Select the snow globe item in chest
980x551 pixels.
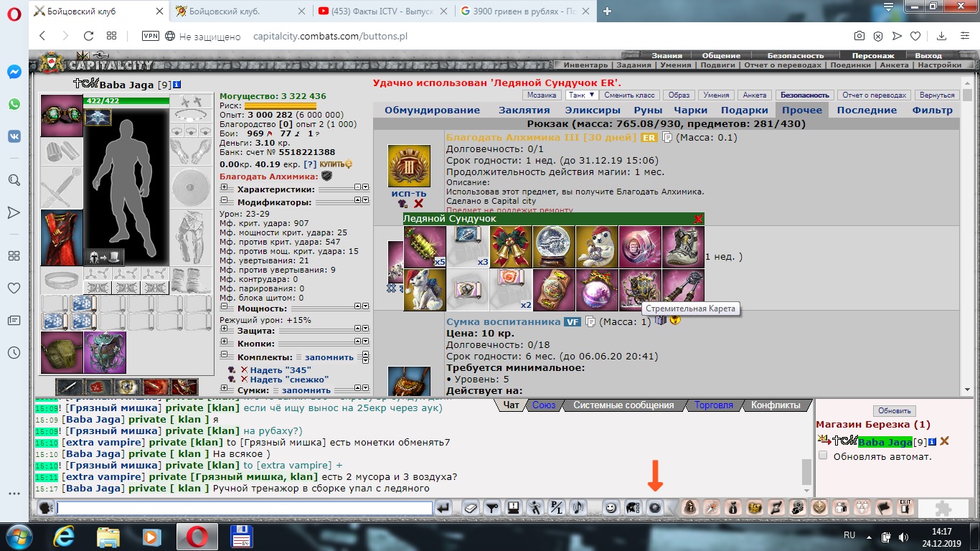554,247
